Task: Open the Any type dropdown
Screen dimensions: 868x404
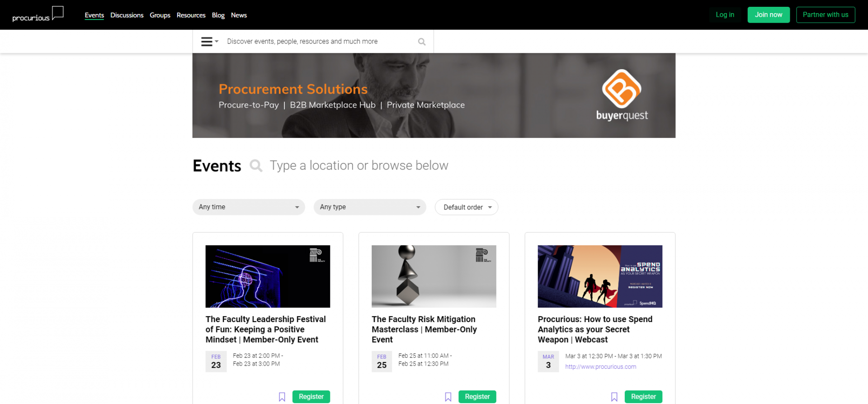Action: [370, 207]
